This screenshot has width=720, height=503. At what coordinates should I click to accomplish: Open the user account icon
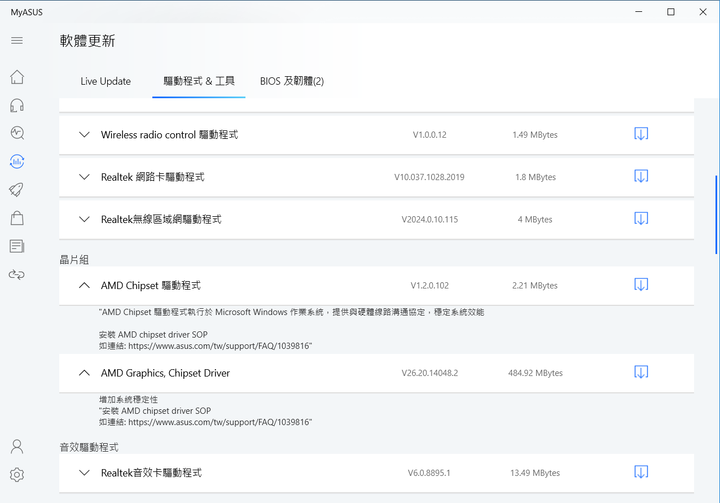[x=17, y=446]
